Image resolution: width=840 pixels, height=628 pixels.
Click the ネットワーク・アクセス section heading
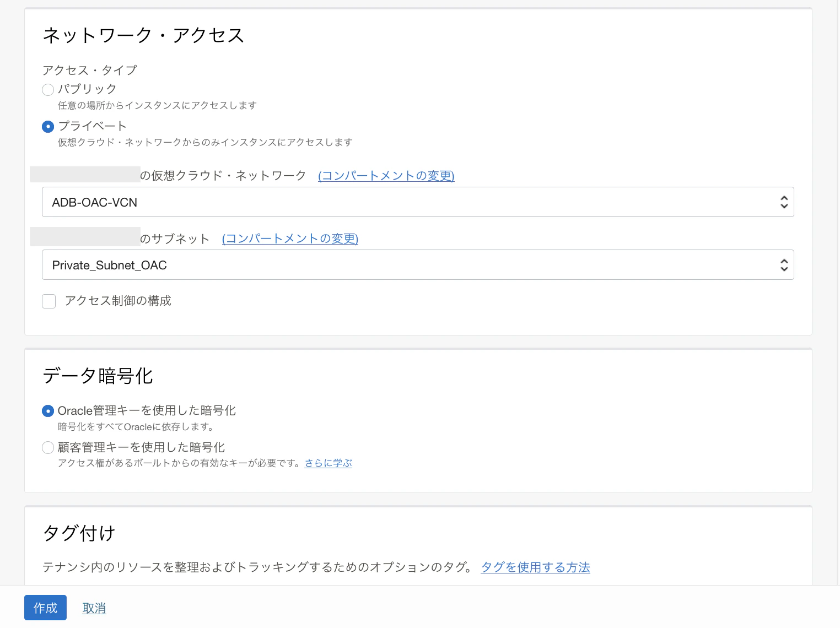143,35
